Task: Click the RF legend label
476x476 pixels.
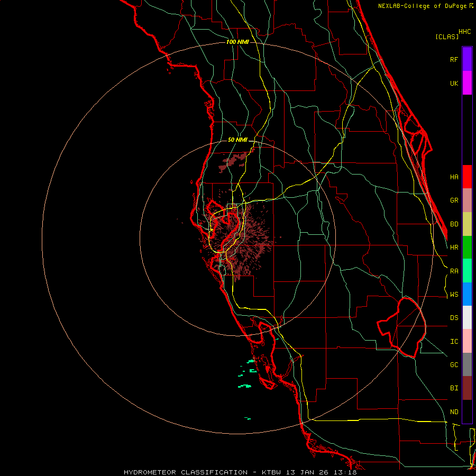Action: [454, 59]
